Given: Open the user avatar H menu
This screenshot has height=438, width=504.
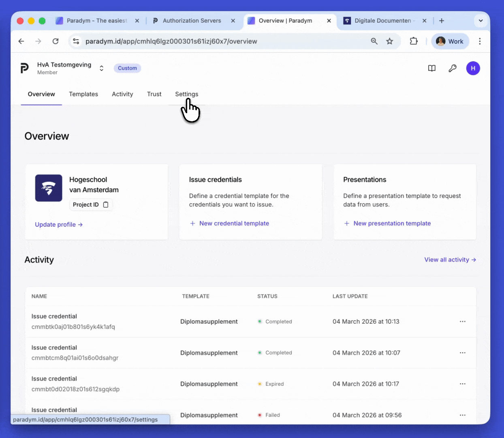Looking at the screenshot, I should (x=473, y=68).
